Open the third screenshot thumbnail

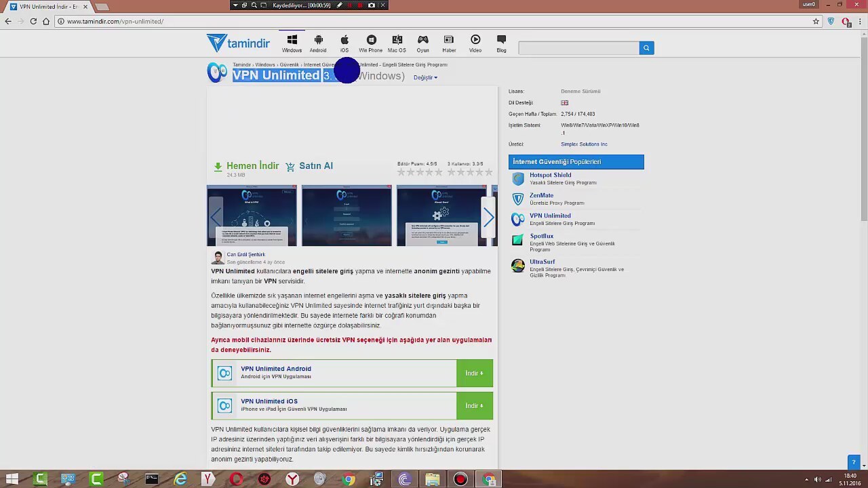tap(441, 216)
